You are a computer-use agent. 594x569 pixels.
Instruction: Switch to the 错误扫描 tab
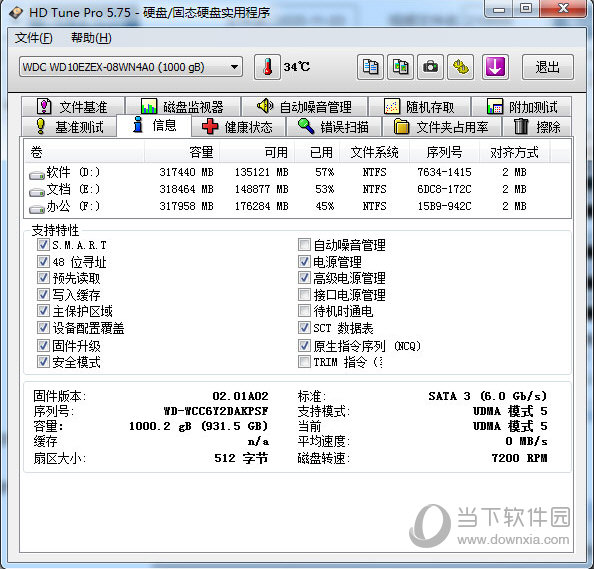tap(333, 127)
